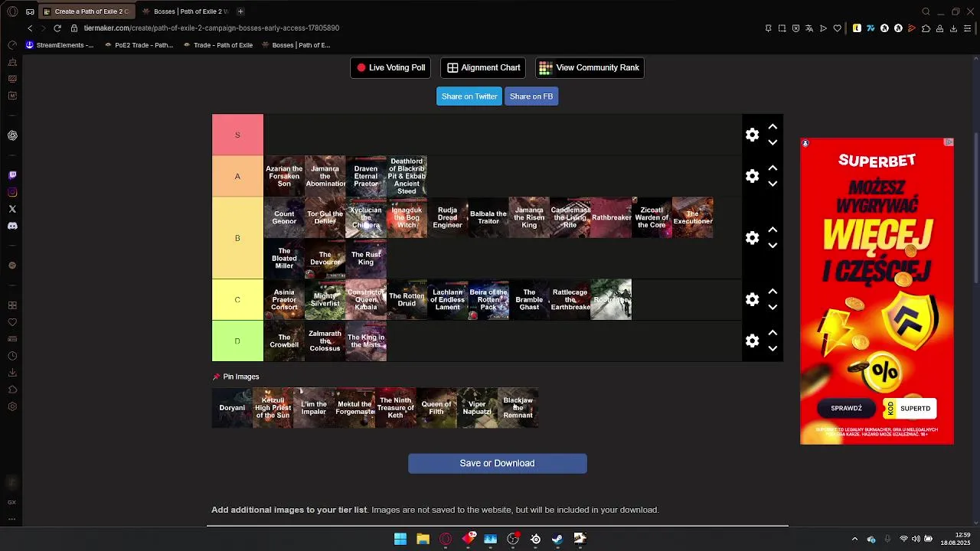View Community Rank button
This screenshot has height=551, width=980.
(x=590, y=67)
